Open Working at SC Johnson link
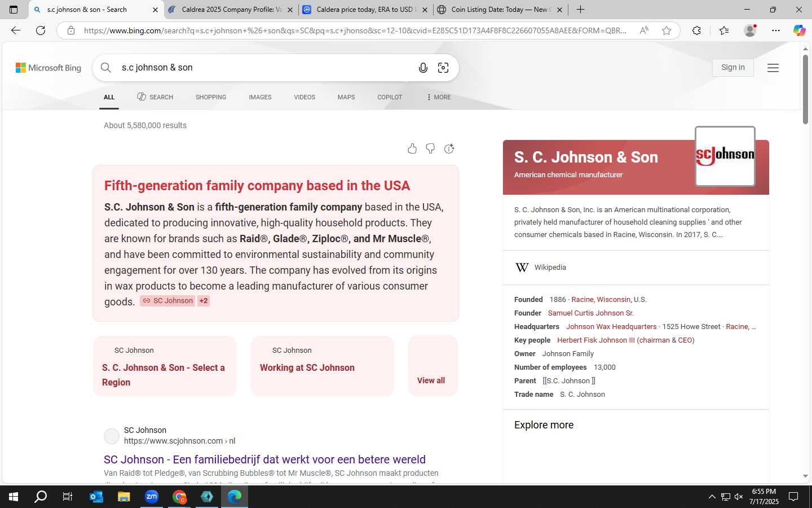The image size is (812, 508). tap(307, 367)
